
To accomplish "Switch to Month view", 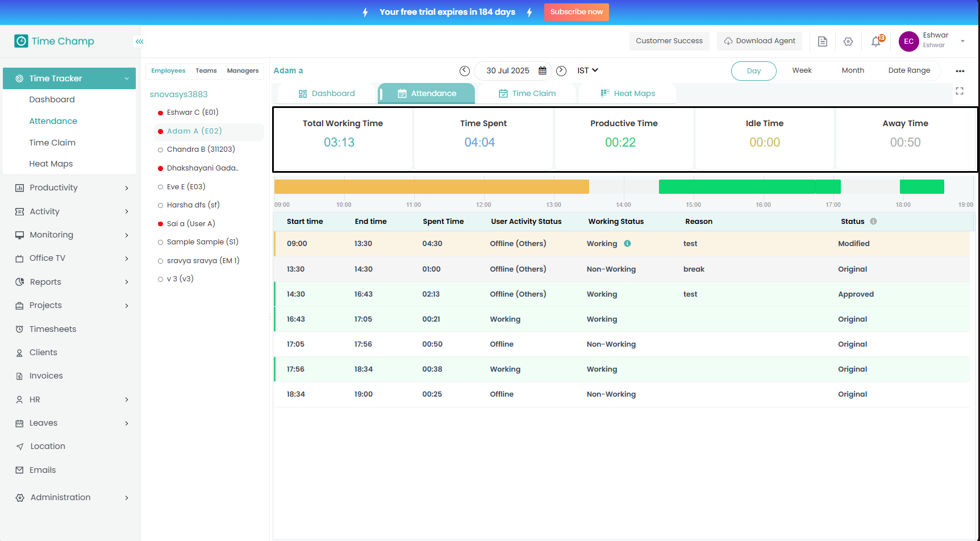I will tap(852, 70).
